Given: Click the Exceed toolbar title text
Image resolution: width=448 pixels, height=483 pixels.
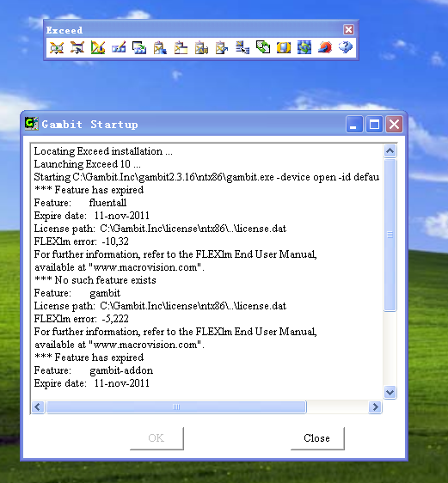Looking at the screenshot, I should tap(64, 30).
